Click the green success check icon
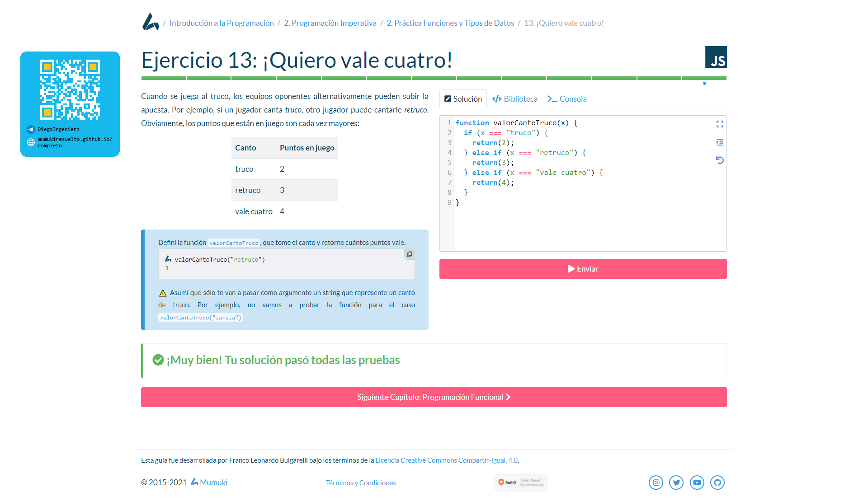The height and width of the screenshot is (502, 868). pos(158,360)
